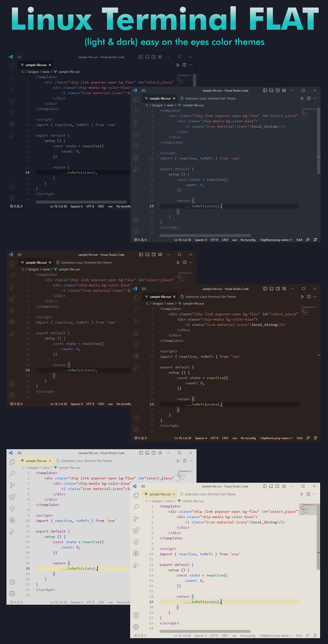
Task: Click minimap in light front window
Action: [308, 509]
